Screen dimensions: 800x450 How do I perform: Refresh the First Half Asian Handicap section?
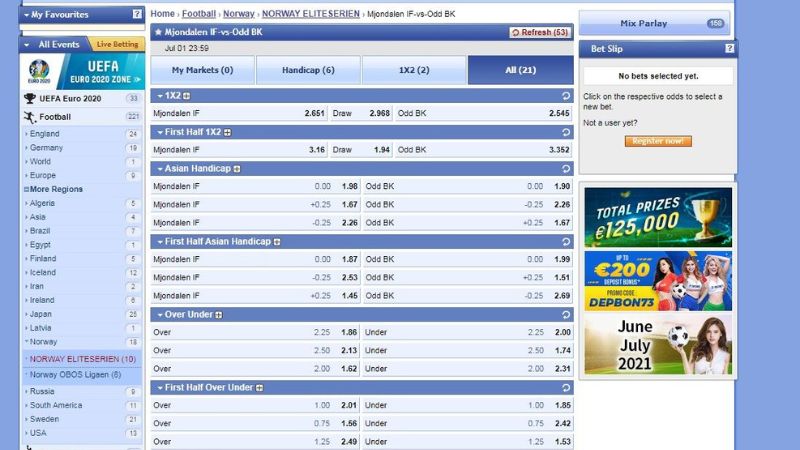pos(565,242)
